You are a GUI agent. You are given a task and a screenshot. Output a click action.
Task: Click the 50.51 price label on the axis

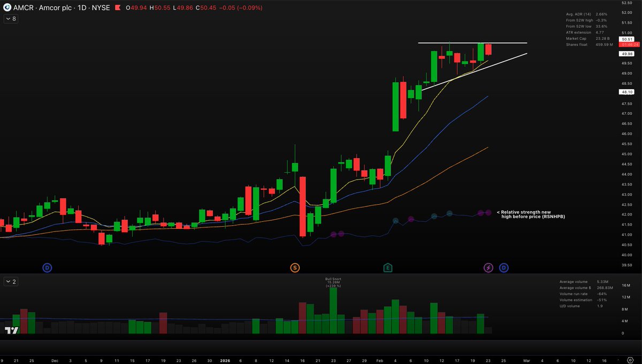[627, 39]
